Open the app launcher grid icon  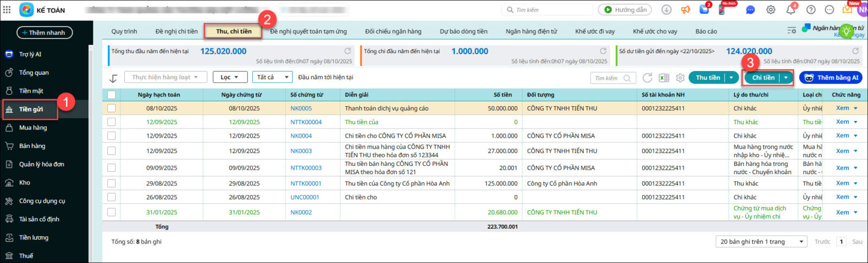pos(7,10)
